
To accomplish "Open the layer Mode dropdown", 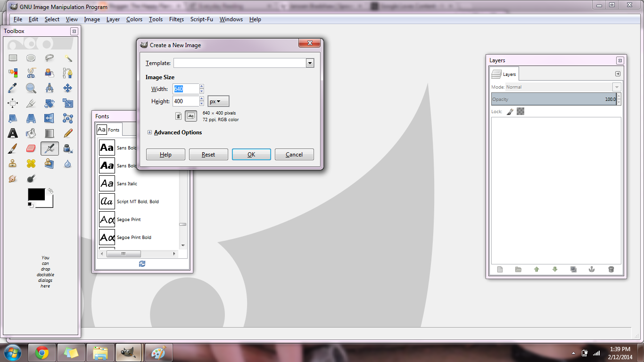I will click(x=617, y=87).
